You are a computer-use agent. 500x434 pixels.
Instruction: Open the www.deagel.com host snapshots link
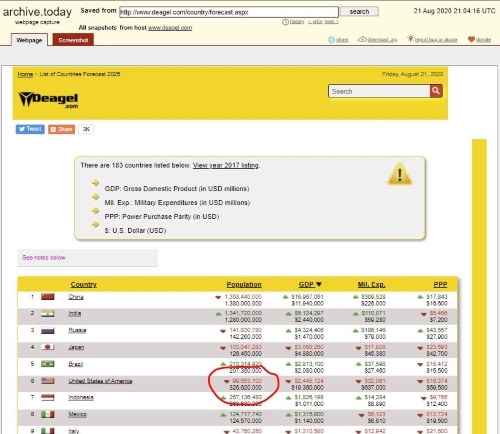point(170,28)
